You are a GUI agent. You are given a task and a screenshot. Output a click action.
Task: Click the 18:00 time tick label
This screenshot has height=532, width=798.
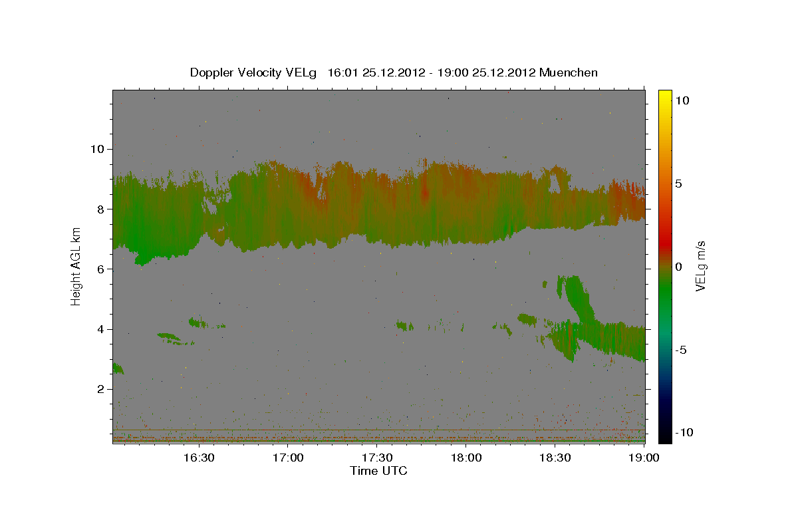(466, 458)
